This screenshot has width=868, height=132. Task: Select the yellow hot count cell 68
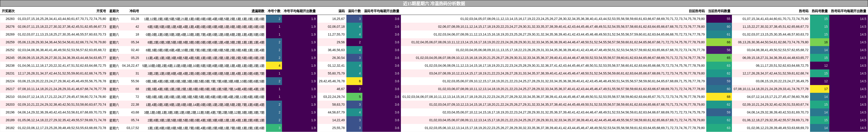coord(719,97)
